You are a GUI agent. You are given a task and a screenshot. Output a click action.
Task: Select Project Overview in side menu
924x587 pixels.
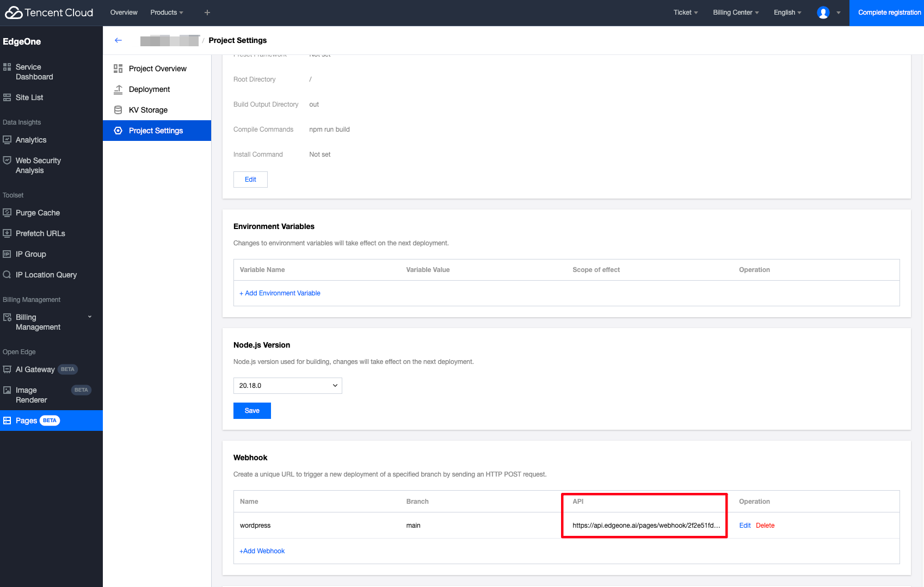pos(157,69)
